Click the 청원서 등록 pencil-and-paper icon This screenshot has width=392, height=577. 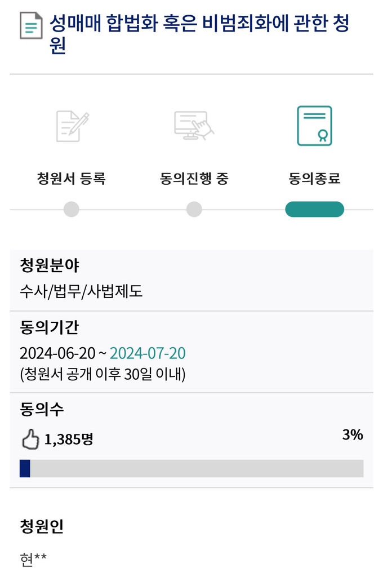click(x=73, y=126)
